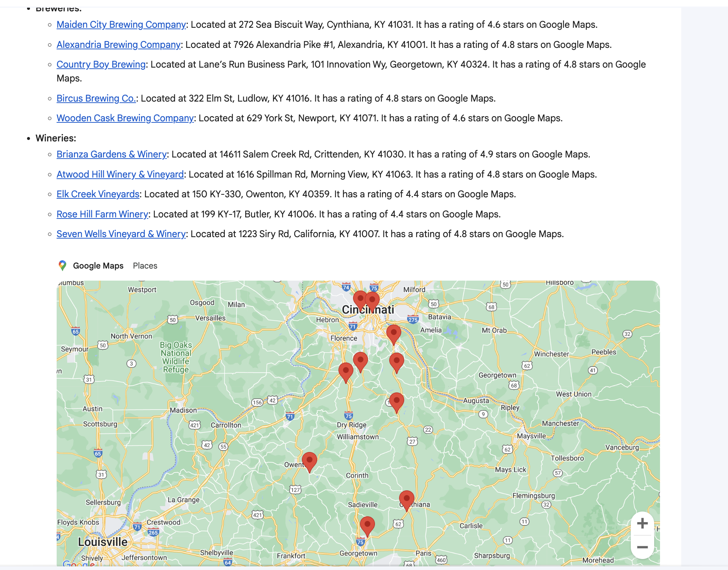Follow Seven Wells Vineyard & Winery link
728x570 pixels.
(121, 234)
